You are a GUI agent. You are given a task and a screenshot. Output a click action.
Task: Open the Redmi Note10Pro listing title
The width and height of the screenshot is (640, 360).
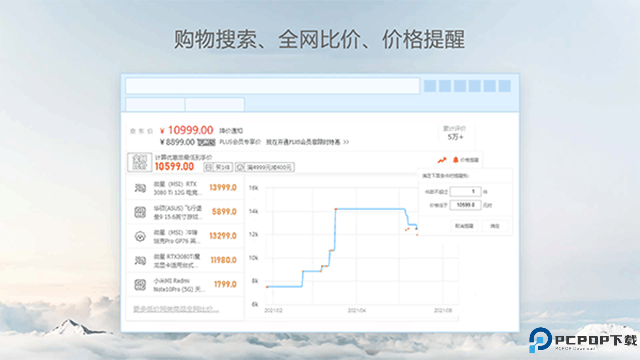pos(178,285)
